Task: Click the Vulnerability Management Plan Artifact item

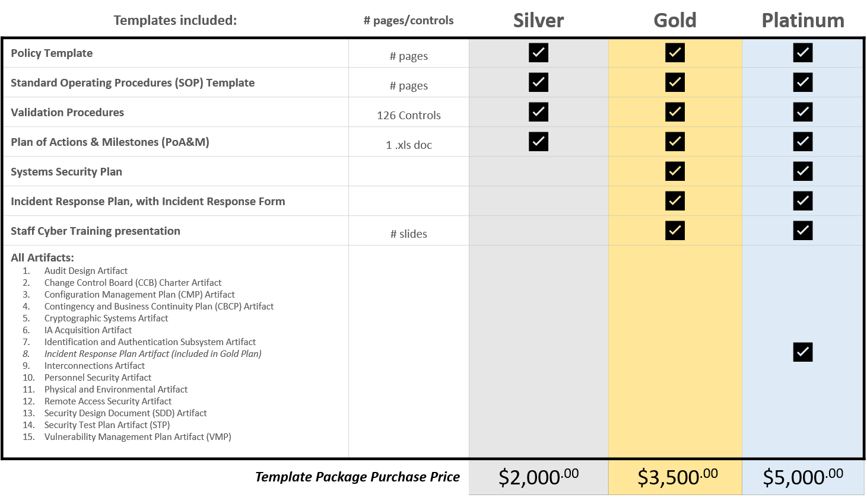Action: click(x=138, y=437)
